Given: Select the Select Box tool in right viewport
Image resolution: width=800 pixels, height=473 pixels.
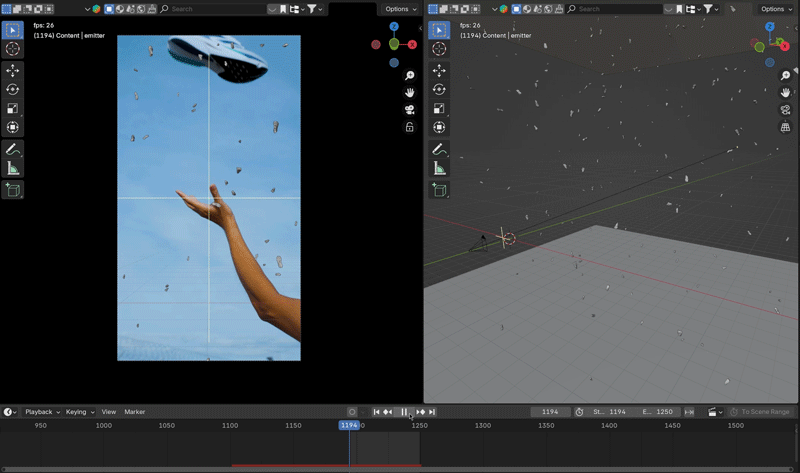Looking at the screenshot, I should point(439,30).
